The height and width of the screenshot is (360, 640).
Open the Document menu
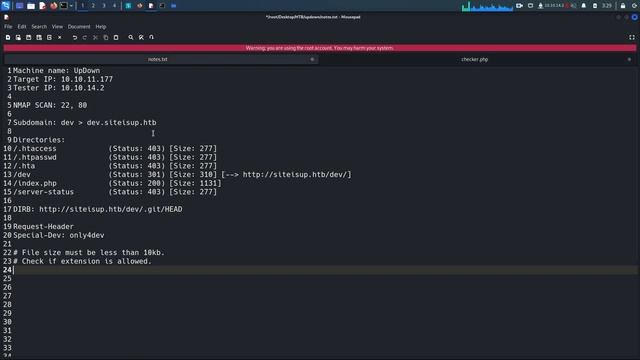[79, 27]
